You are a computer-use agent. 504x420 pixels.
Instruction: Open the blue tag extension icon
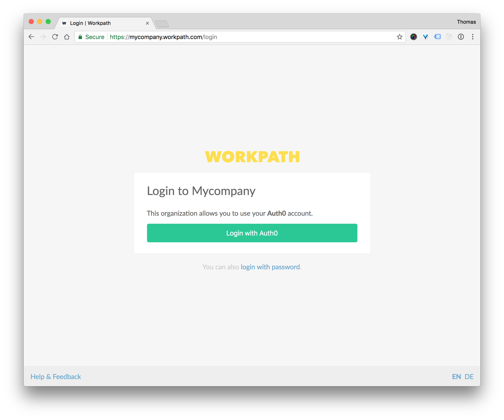click(x=437, y=37)
